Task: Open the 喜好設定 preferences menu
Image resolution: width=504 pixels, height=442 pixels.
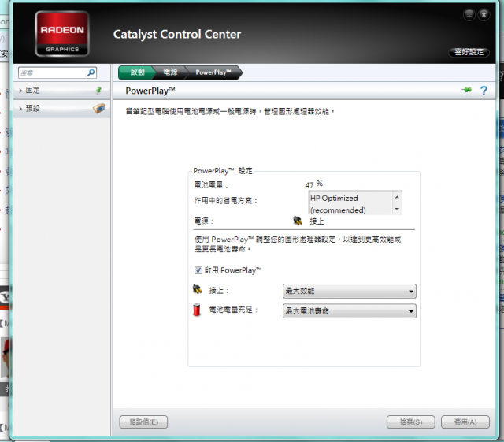Action: tap(469, 52)
